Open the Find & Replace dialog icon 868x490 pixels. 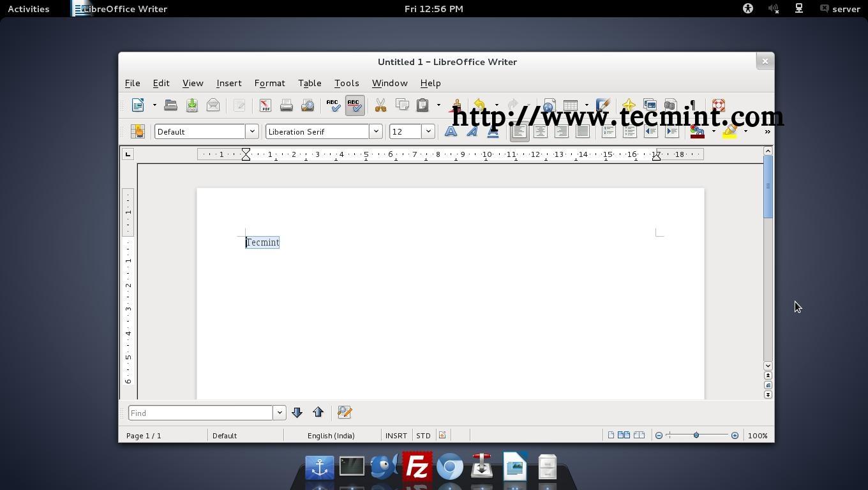(x=345, y=413)
